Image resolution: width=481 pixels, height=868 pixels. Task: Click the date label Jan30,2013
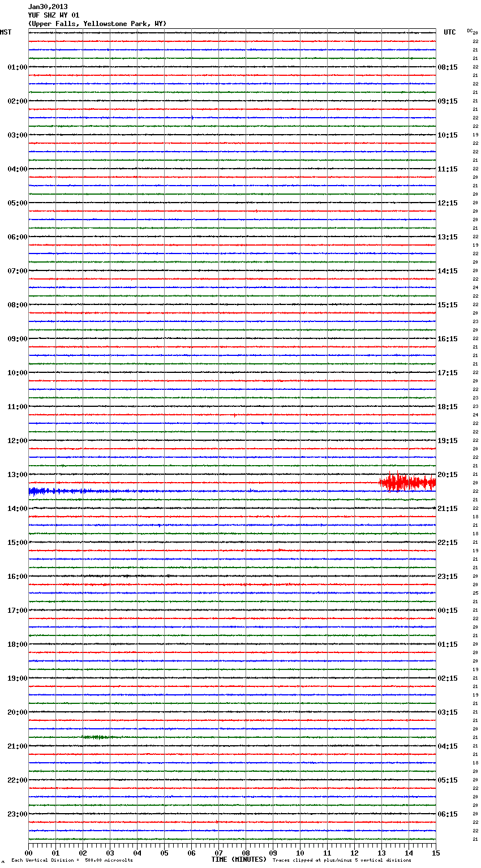tap(48, 7)
